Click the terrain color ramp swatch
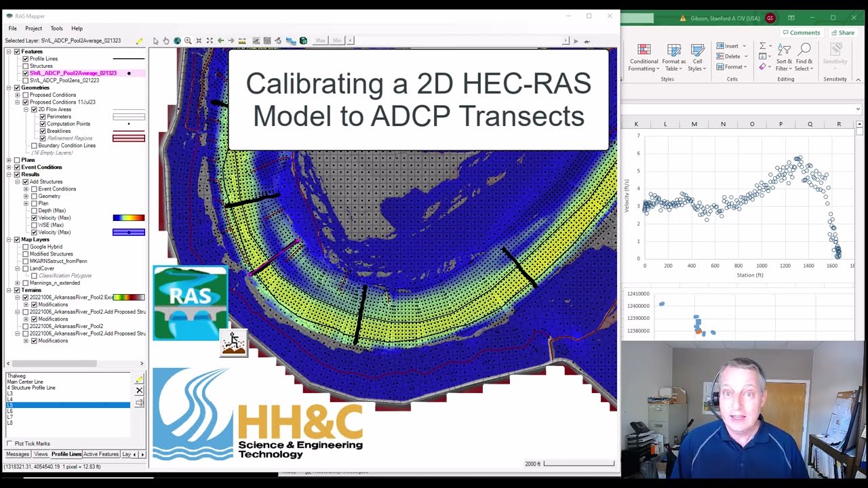The height and width of the screenshot is (488, 868). [x=129, y=298]
